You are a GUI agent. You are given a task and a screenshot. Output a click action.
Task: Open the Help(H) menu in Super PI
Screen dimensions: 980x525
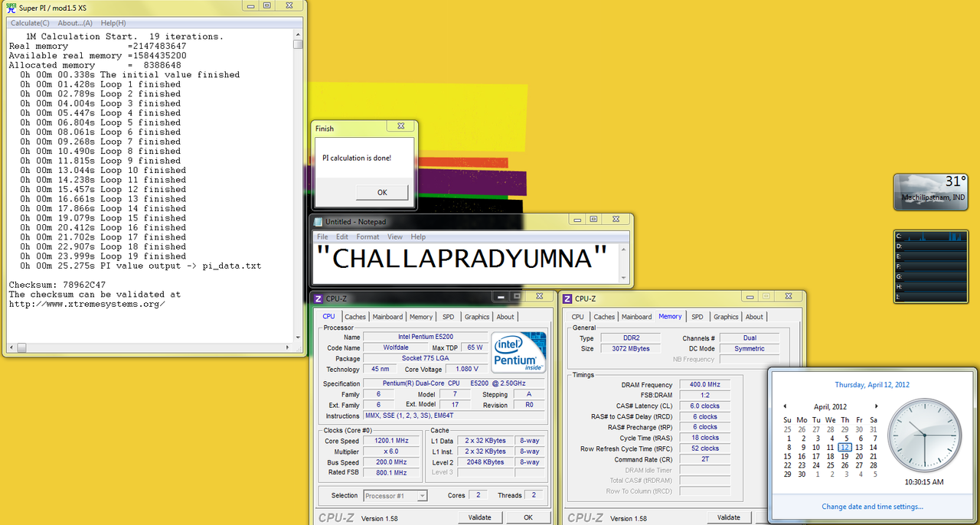click(x=113, y=23)
